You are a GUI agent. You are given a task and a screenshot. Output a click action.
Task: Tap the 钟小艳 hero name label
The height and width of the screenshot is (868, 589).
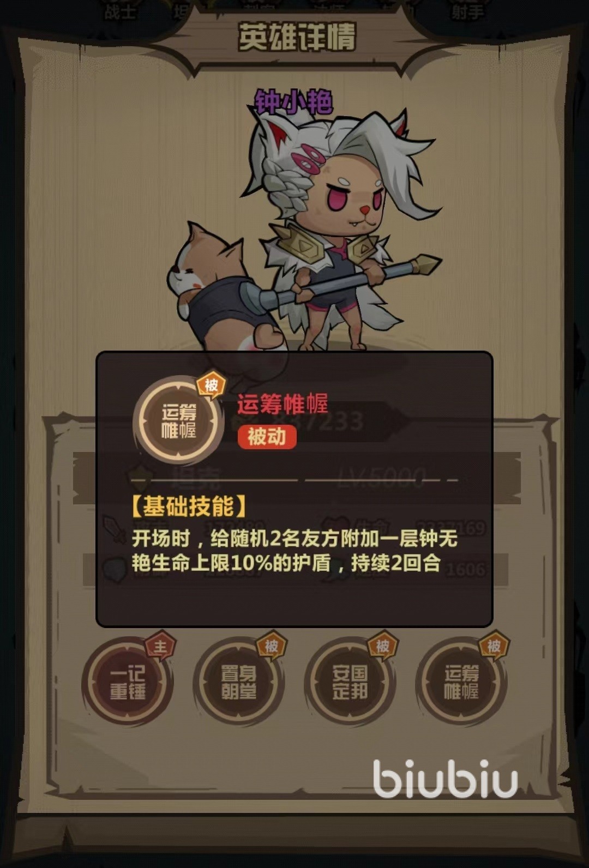point(294,101)
